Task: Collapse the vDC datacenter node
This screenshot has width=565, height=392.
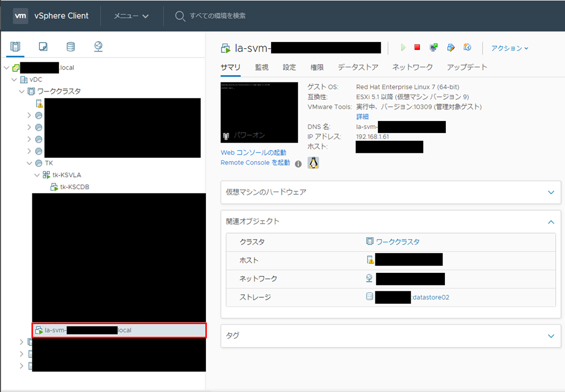Action: (x=14, y=80)
